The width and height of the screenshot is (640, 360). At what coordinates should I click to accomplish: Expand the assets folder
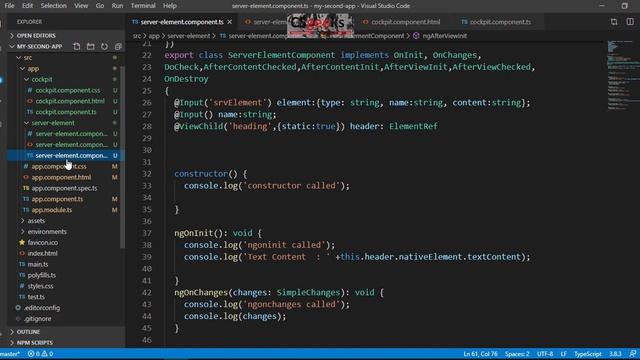point(36,221)
